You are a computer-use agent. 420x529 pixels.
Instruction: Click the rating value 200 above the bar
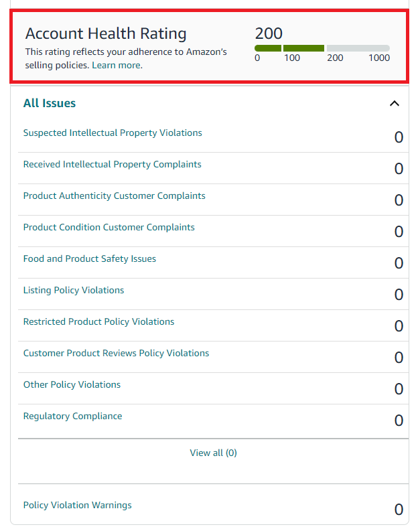269,33
